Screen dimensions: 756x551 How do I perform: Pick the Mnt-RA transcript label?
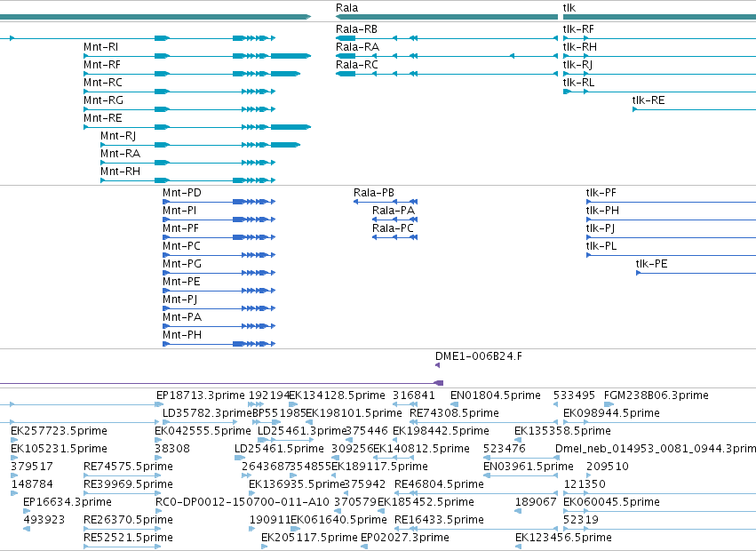[120, 154]
